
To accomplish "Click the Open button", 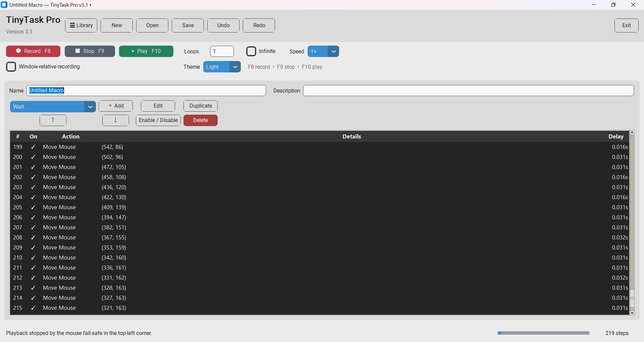I will pyautogui.click(x=152, y=25).
